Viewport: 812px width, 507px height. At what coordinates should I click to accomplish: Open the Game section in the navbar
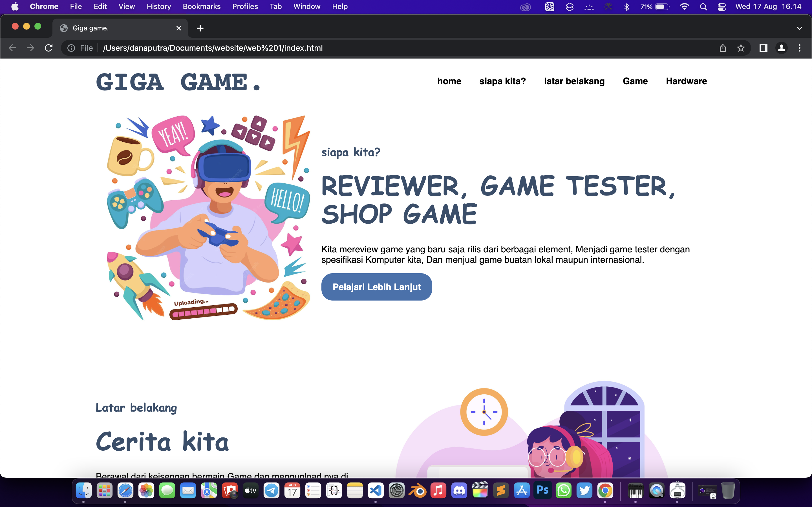(x=635, y=81)
